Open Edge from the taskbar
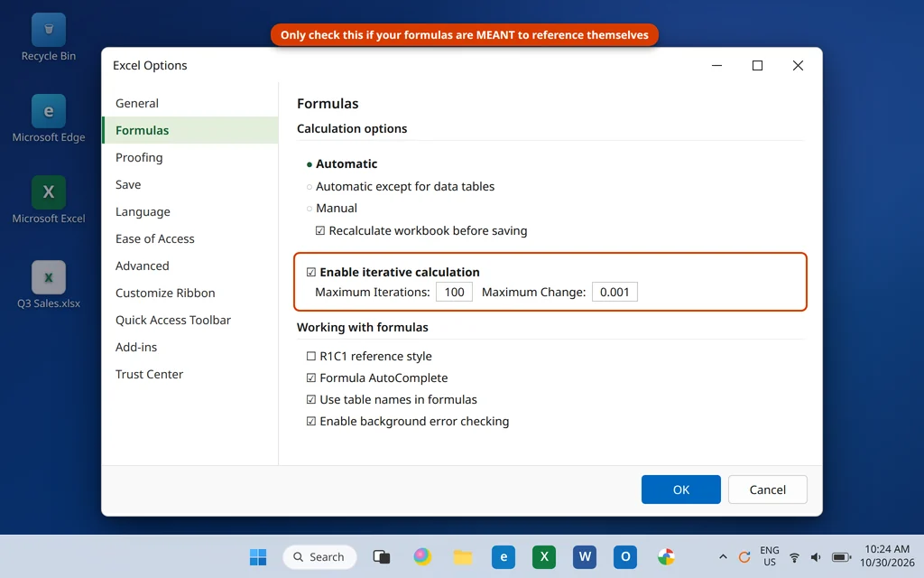This screenshot has width=924, height=578. click(x=504, y=556)
